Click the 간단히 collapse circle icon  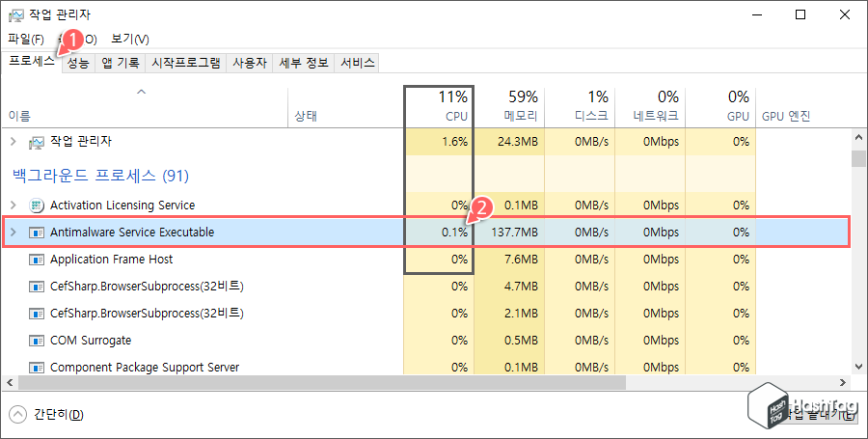pos(17,414)
